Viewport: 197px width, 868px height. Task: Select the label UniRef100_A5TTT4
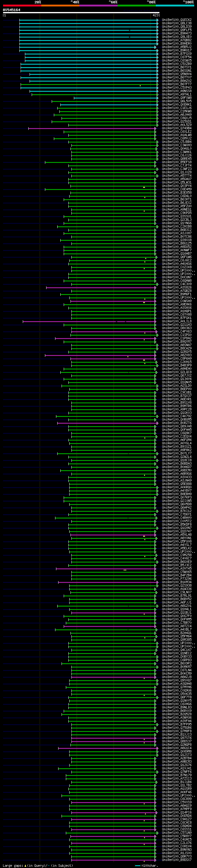(x=177, y=176)
